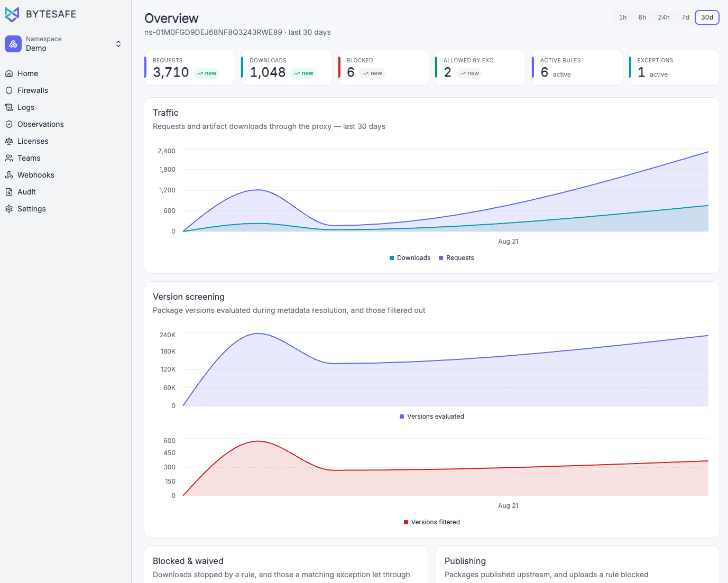Click the Logs scroll icon

(x=9, y=107)
